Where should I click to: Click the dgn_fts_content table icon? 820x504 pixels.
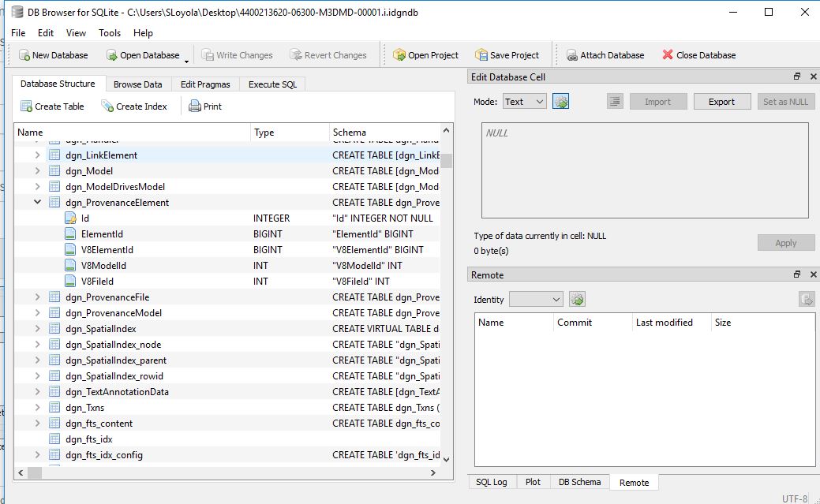pos(54,423)
